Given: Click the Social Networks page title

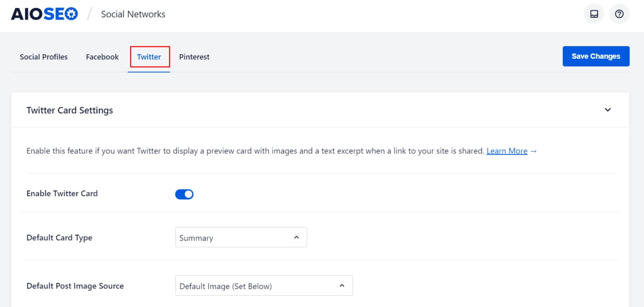Looking at the screenshot, I should 133,14.
